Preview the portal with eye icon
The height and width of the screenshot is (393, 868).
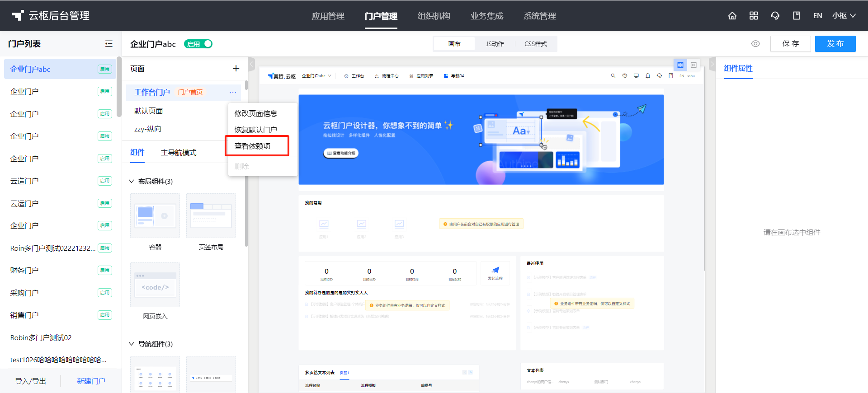click(x=755, y=44)
